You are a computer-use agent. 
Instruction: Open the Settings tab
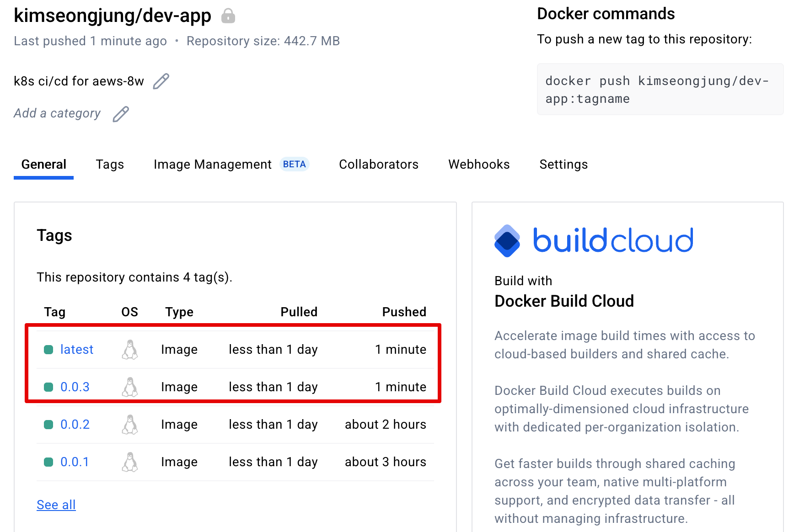563,165
